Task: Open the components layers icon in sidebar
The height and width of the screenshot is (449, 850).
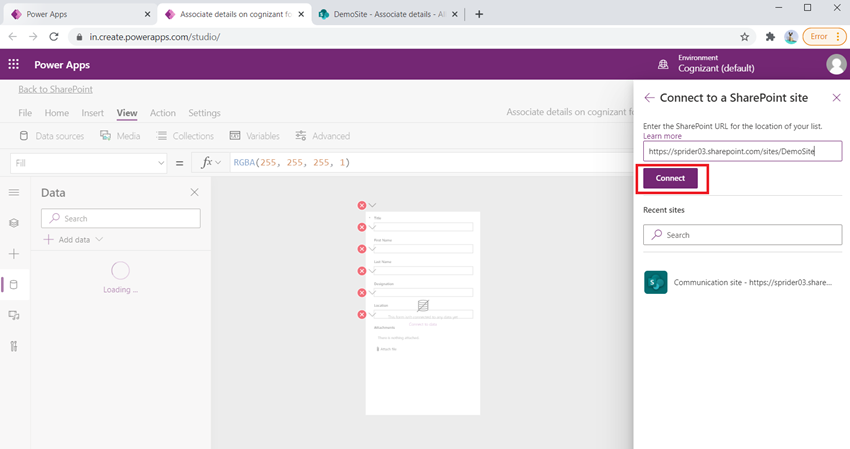Action: pyautogui.click(x=14, y=223)
